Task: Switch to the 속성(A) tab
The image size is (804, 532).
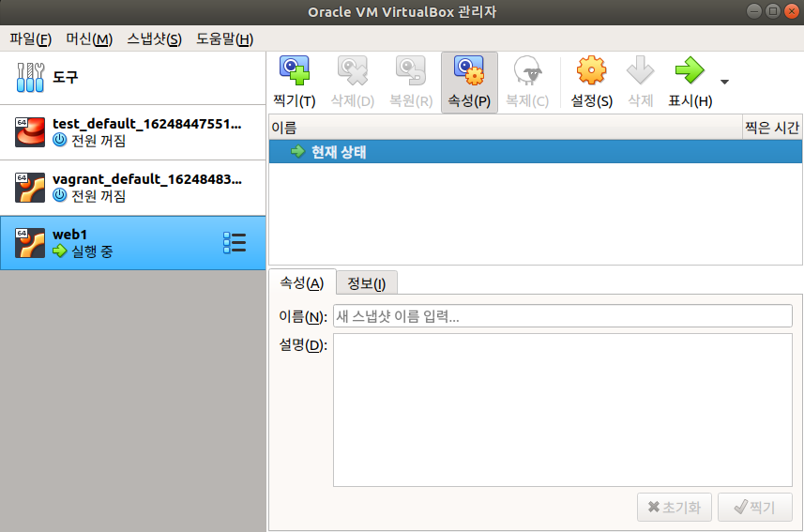Action: [x=302, y=282]
